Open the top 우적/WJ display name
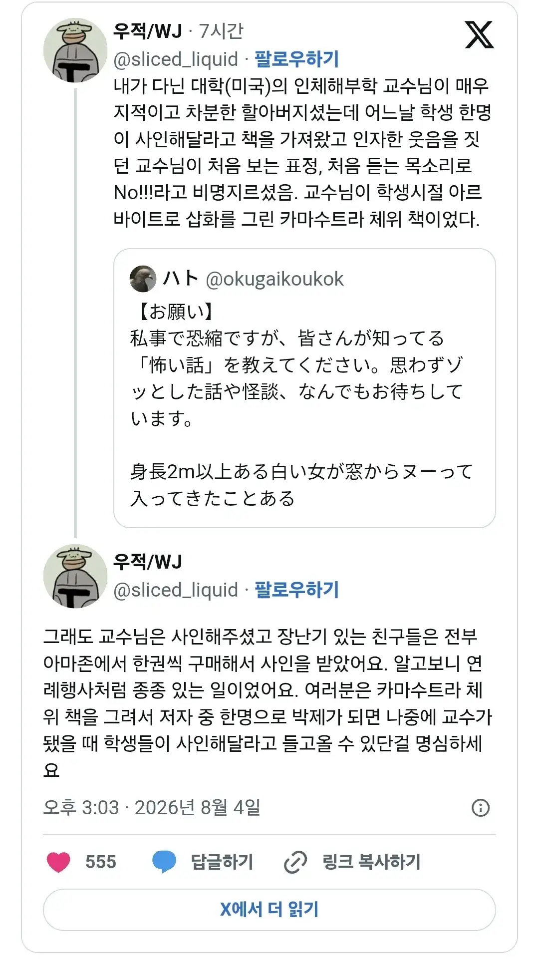 [148, 31]
